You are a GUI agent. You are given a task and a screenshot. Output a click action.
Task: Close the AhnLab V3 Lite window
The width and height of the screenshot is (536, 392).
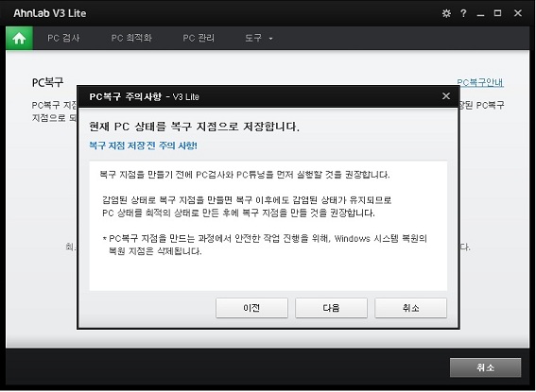[517, 13]
